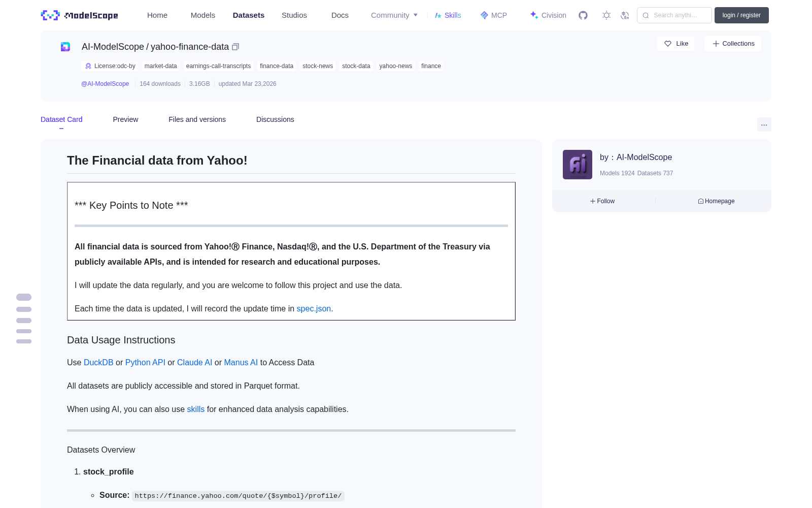Open the skills link in the instructions

tap(196, 409)
